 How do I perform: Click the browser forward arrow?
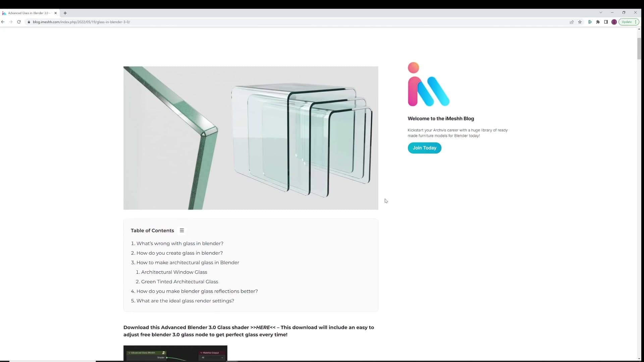pyautogui.click(x=11, y=22)
